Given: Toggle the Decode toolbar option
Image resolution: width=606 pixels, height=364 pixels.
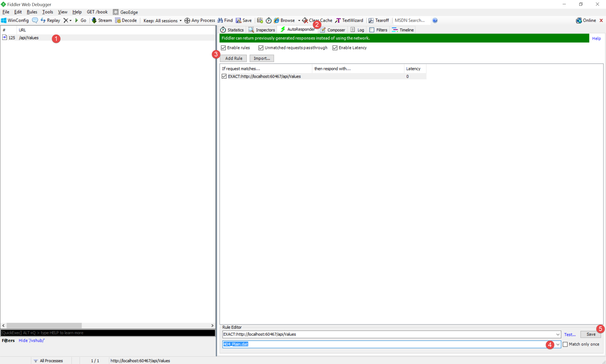Looking at the screenshot, I should click(x=126, y=20).
